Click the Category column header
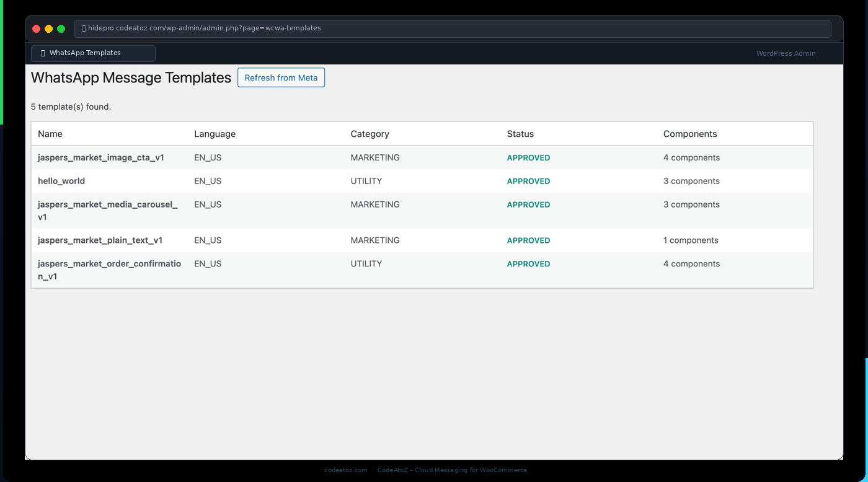868x482 pixels. click(370, 134)
